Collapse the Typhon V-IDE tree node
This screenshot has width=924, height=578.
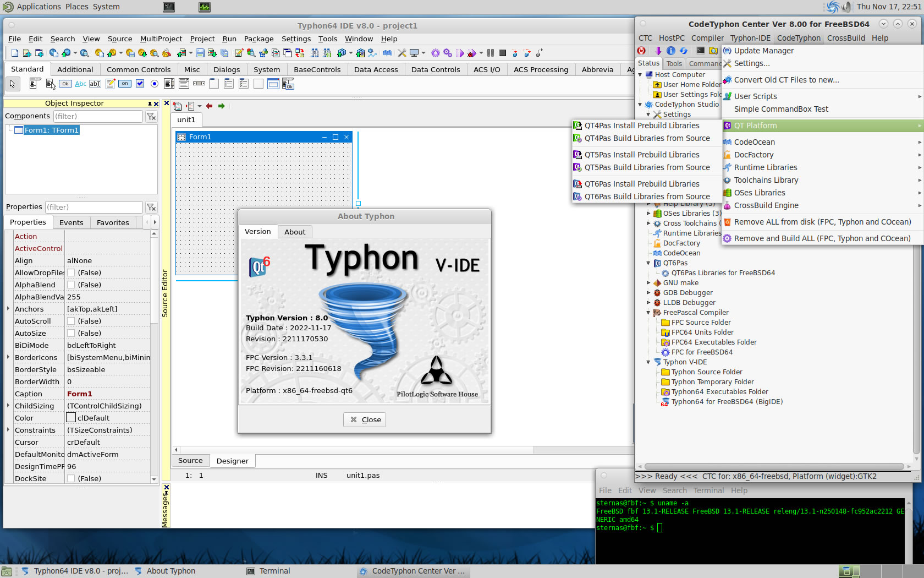(648, 362)
